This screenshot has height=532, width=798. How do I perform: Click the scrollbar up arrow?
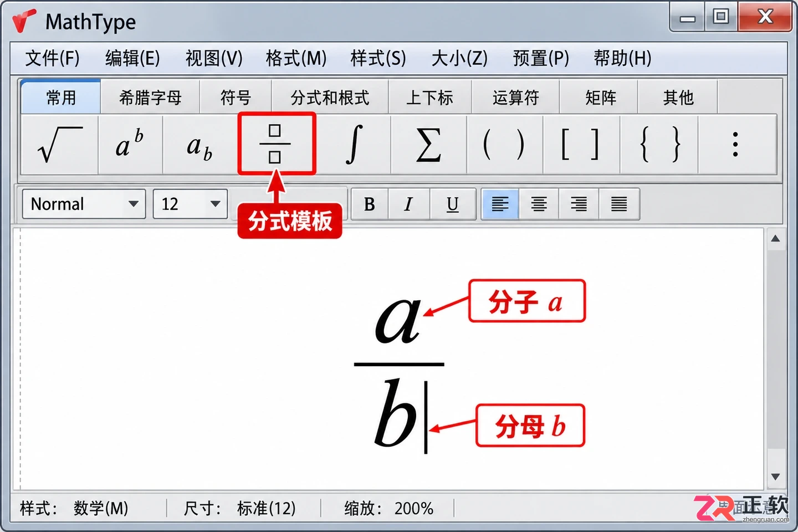click(x=775, y=239)
